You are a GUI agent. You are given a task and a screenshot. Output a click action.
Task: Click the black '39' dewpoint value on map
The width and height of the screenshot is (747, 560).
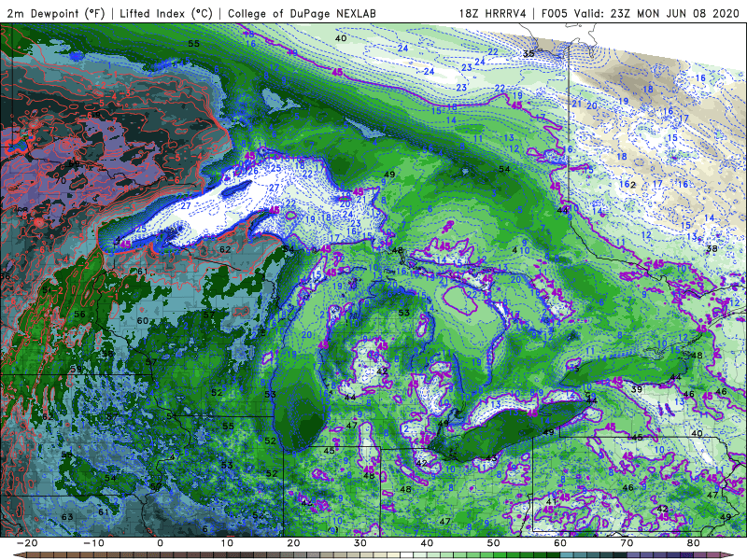click(x=637, y=389)
